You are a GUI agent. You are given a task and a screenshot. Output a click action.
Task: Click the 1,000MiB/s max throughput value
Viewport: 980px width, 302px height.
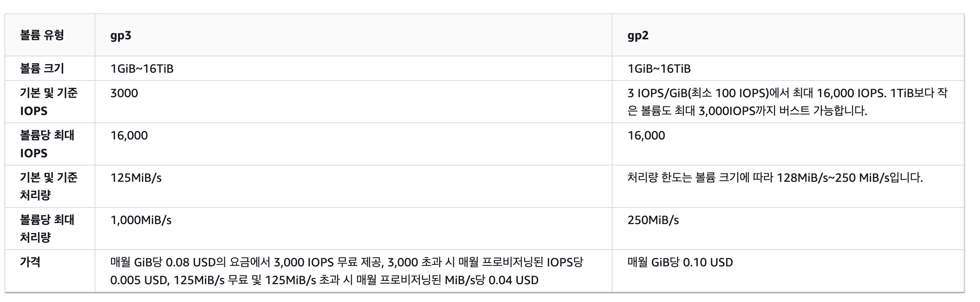click(x=141, y=220)
